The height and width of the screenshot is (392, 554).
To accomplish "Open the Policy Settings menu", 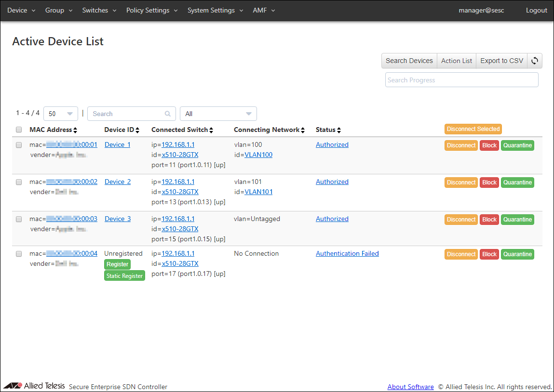I will (152, 11).
